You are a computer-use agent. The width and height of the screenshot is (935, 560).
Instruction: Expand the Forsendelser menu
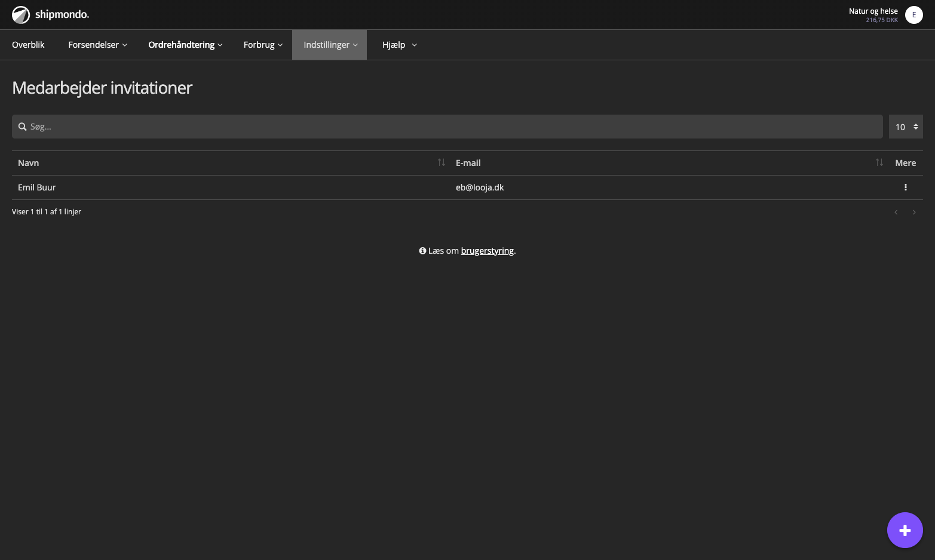pos(98,45)
